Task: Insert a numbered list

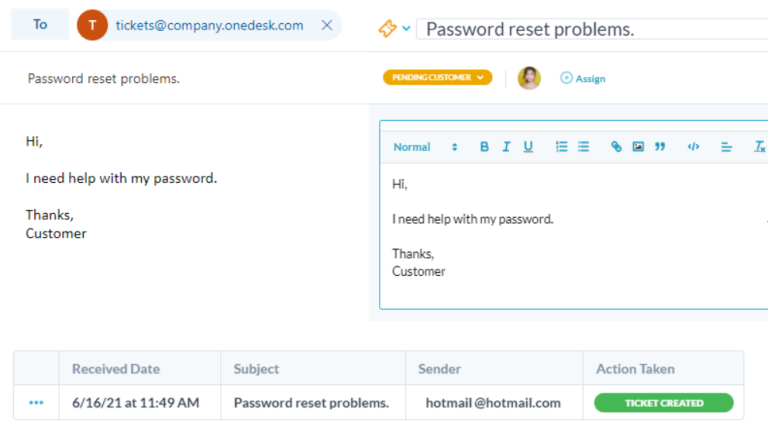Action: [x=561, y=147]
